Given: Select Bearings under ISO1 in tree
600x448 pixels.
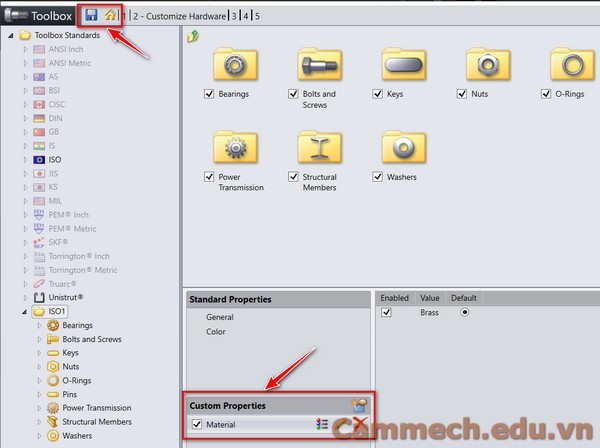Looking at the screenshot, I should coord(77,325).
